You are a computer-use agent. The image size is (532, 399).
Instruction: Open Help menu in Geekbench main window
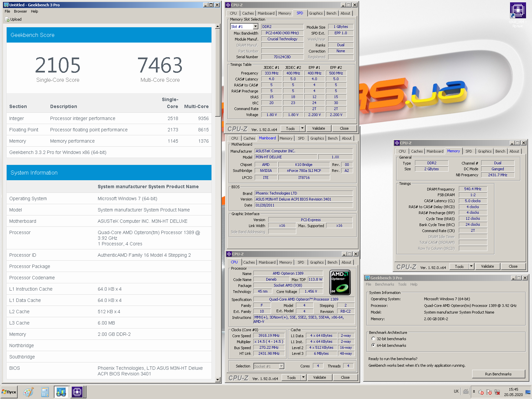click(35, 11)
